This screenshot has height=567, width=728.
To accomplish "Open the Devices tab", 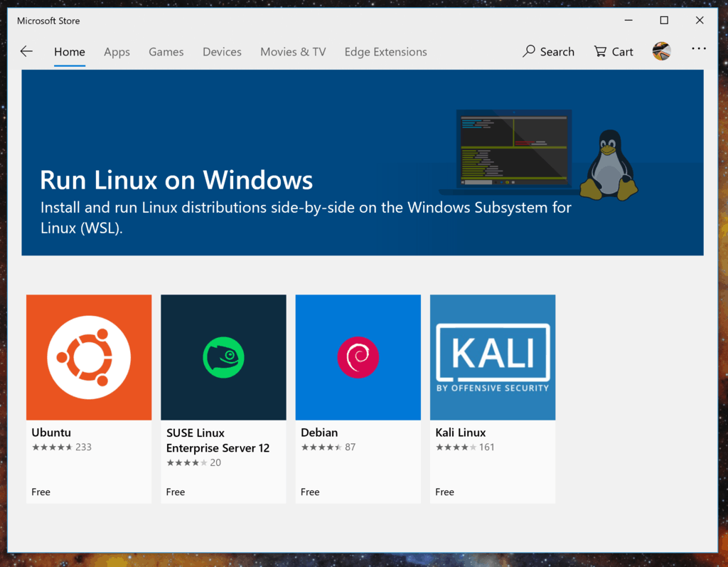I will (222, 52).
